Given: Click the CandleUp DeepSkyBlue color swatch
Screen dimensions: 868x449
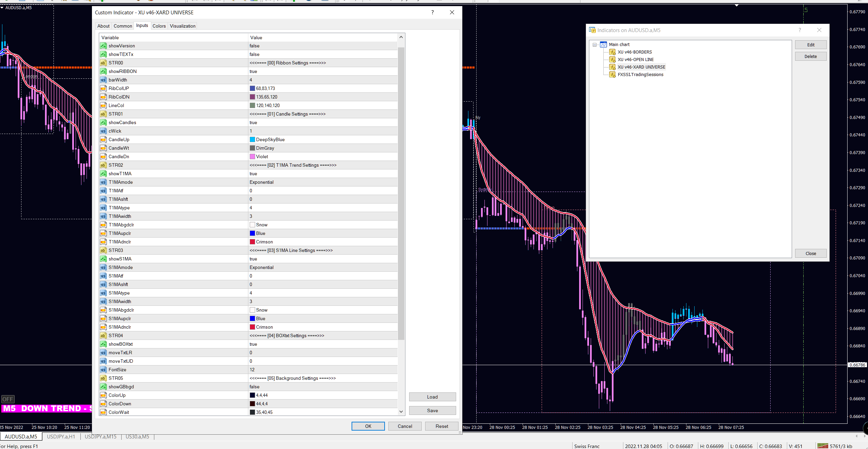Looking at the screenshot, I should coord(252,139).
